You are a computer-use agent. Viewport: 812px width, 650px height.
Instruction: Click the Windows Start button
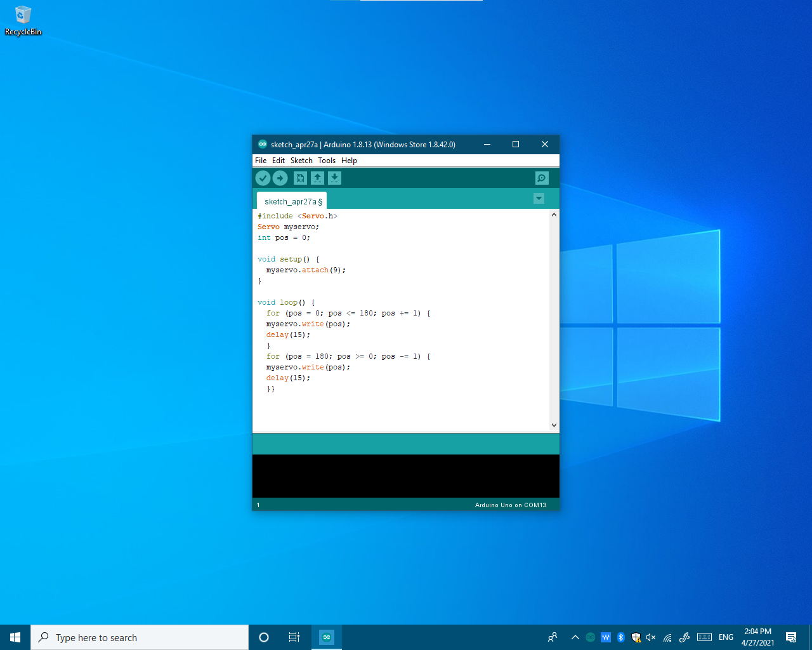point(15,637)
